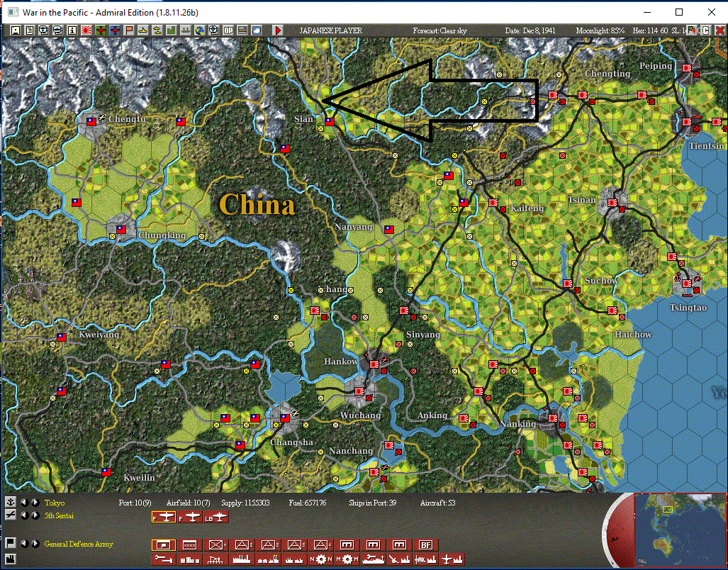Select the Chinese flag unit at Chengtu
Viewport: 728px width, 570px height.
91,122
